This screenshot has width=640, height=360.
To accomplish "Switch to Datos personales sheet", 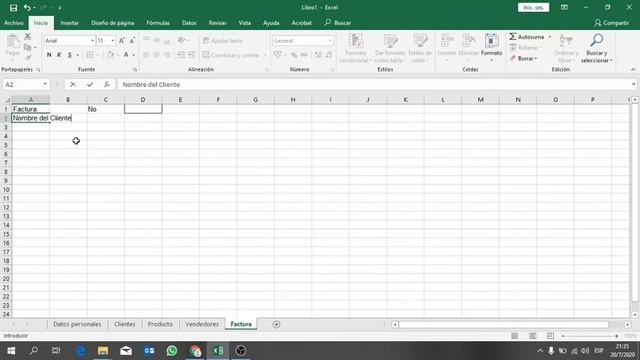I will (x=77, y=324).
